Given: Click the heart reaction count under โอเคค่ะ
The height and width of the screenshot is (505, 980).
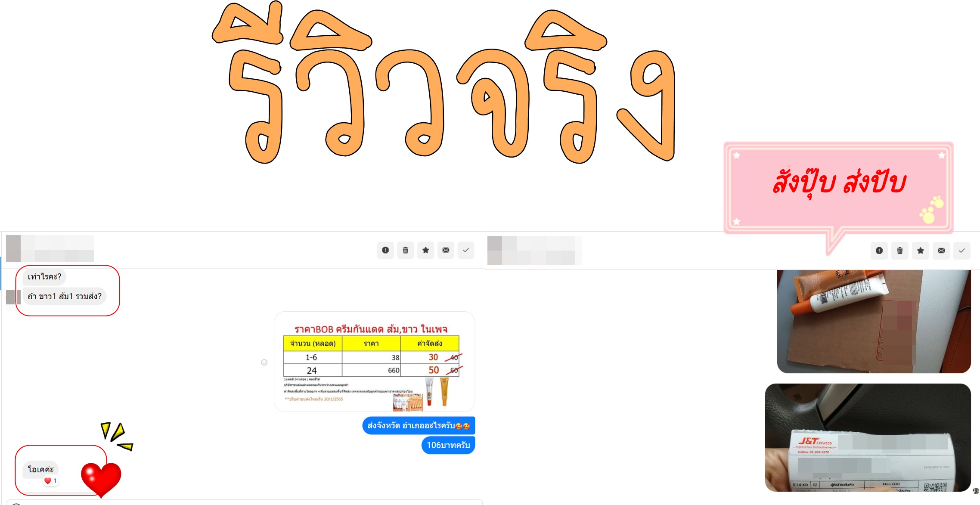Looking at the screenshot, I should [x=51, y=480].
